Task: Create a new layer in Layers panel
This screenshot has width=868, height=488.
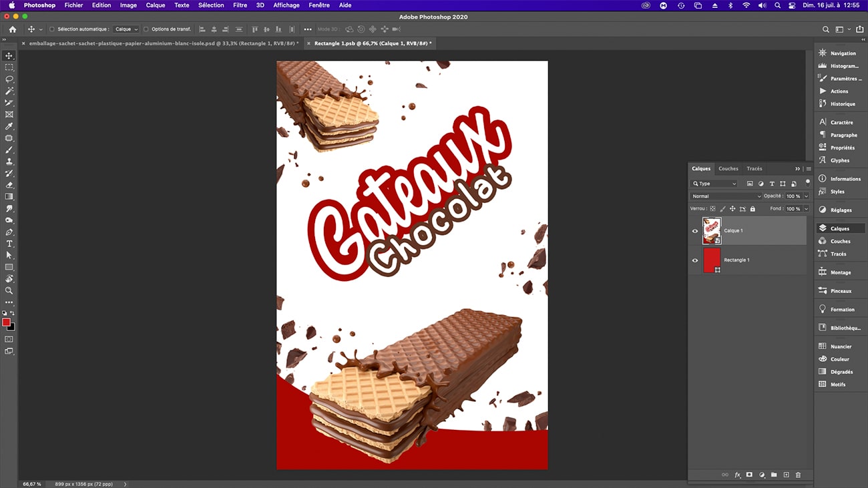Action: [787, 475]
